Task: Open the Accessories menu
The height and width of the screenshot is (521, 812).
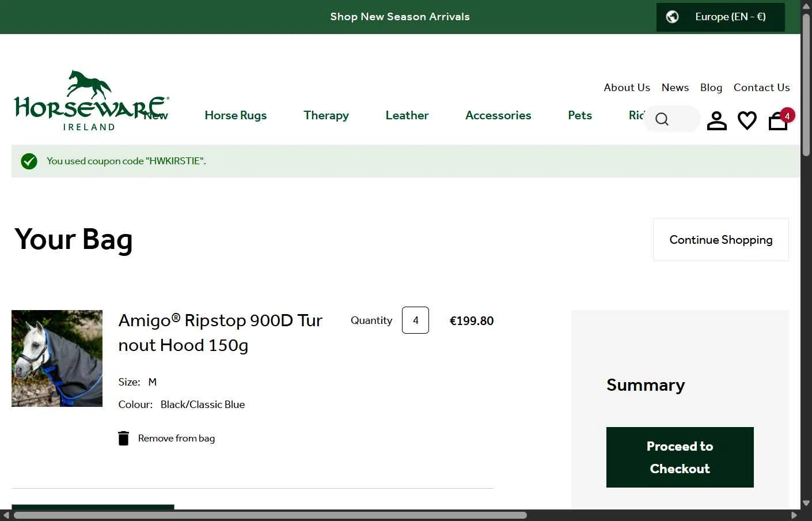Action: point(498,115)
